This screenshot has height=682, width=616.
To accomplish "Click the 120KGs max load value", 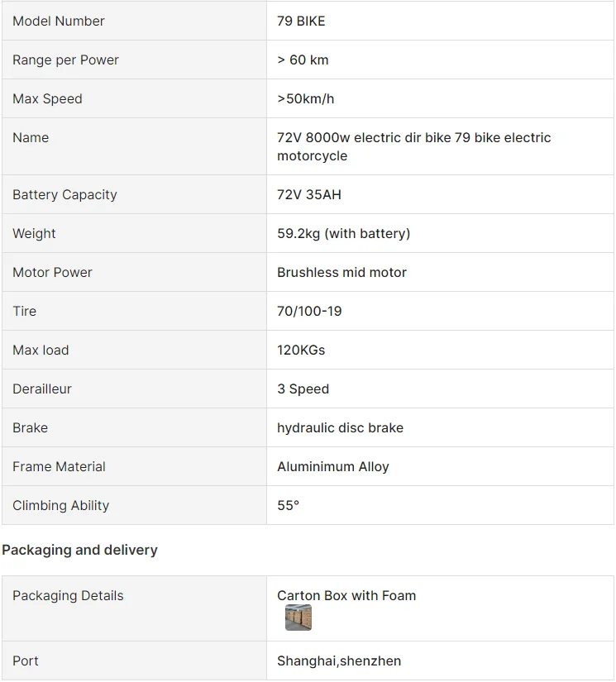I will (x=301, y=351).
